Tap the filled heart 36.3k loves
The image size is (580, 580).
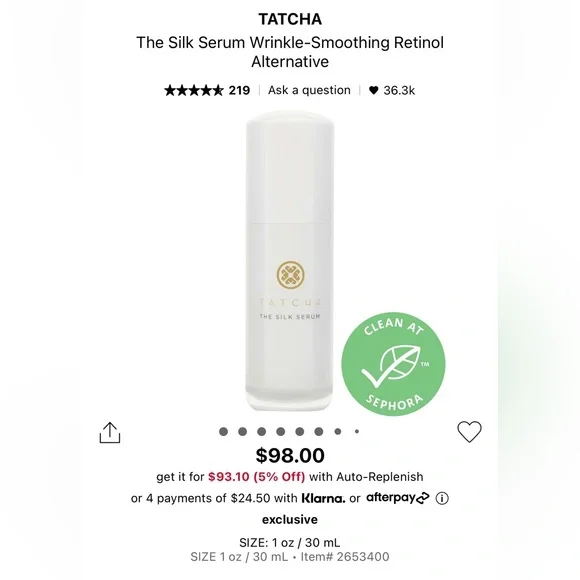[x=392, y=90]
